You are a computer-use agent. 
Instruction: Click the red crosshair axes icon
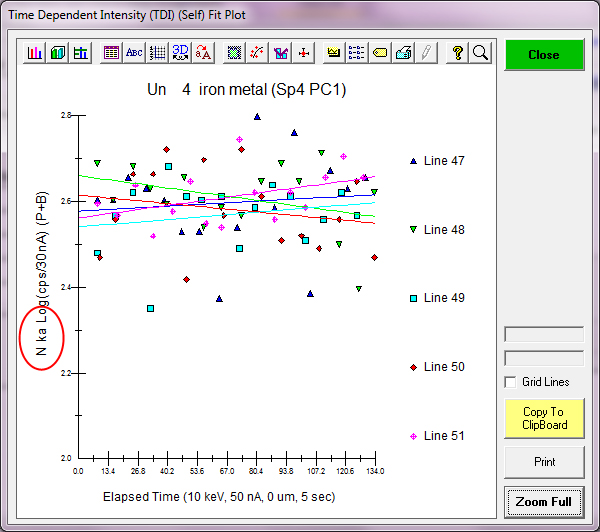303,53
